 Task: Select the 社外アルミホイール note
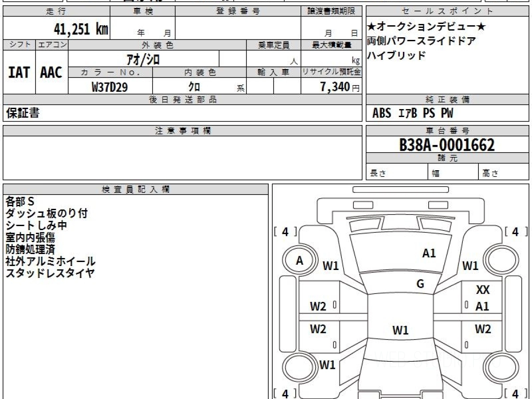pyautogui.click(x=50, y=262)
